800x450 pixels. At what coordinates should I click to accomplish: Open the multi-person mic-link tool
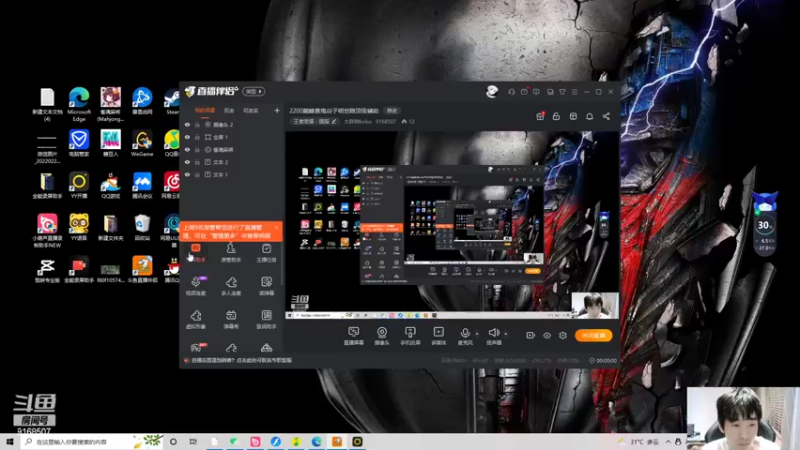231,286
